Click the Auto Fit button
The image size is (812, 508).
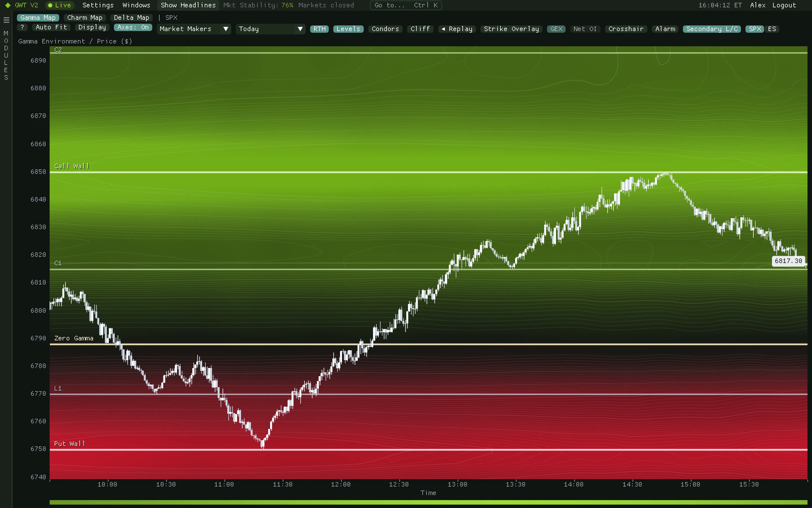coord(51,28)
